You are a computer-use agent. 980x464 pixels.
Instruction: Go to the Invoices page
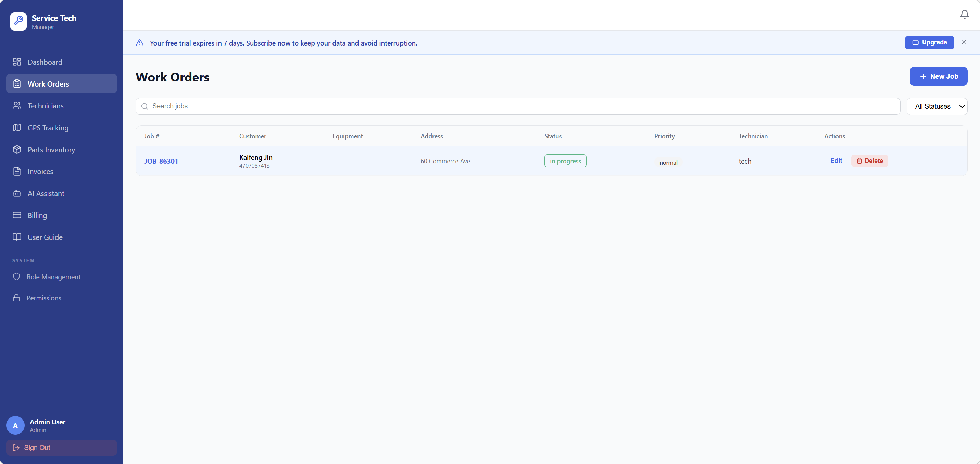[x=40, y=171]
